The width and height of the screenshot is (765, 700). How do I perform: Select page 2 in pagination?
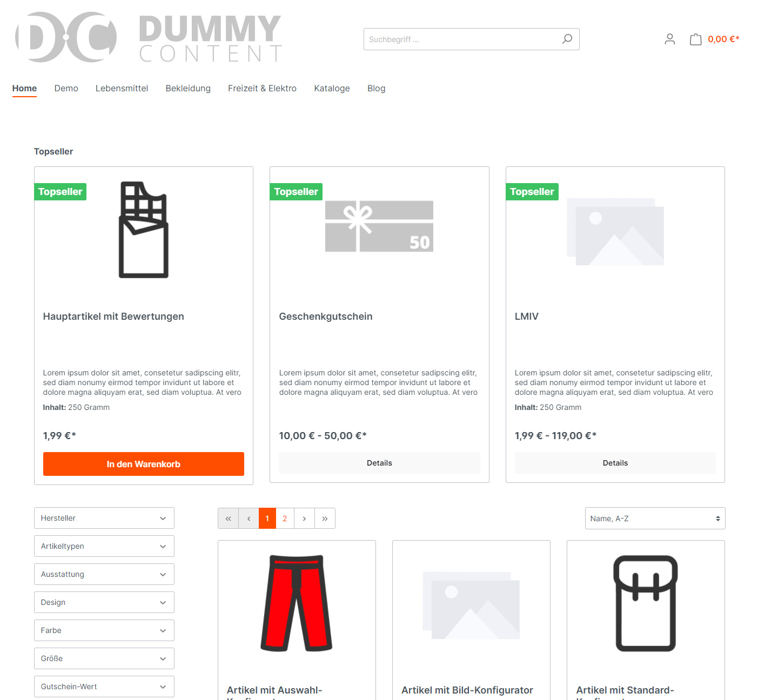coord(285,519)
